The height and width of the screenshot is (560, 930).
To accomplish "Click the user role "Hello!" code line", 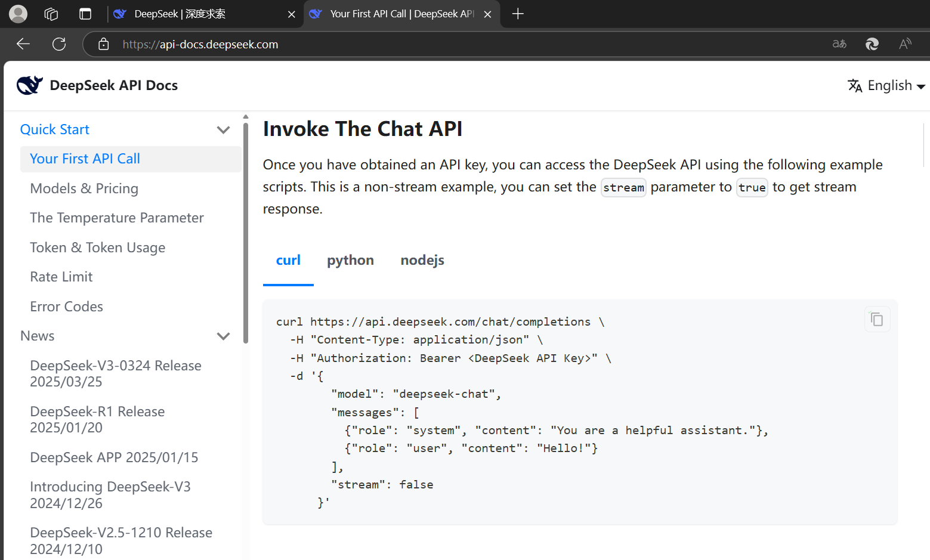I will pos(471,448).
